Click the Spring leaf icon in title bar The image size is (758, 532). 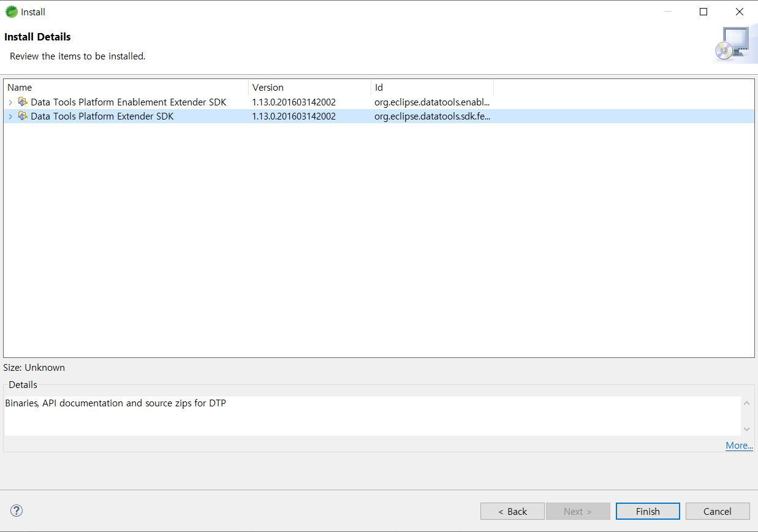click(x=11, y=12)
